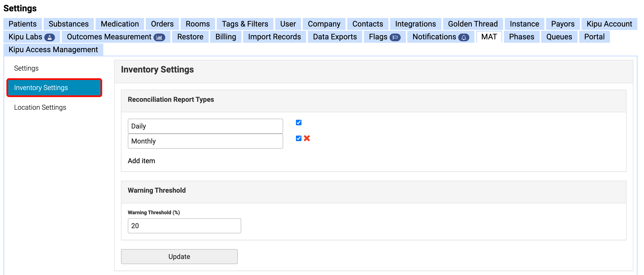Click the Add item link
644x275 pixels.
point(142,161)
